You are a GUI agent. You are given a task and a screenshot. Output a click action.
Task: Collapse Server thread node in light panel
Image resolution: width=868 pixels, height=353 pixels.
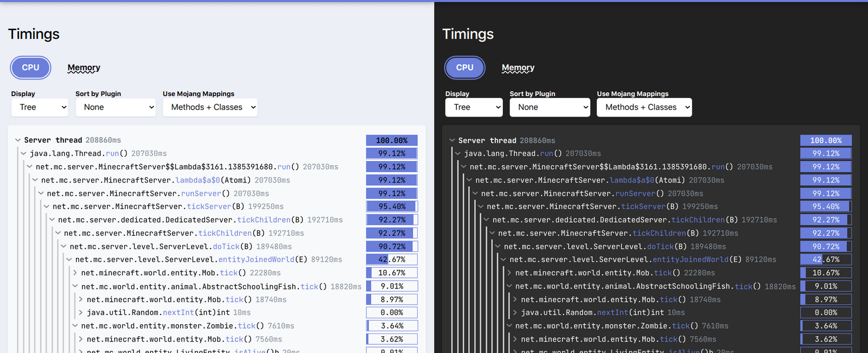tap(18, 140)
